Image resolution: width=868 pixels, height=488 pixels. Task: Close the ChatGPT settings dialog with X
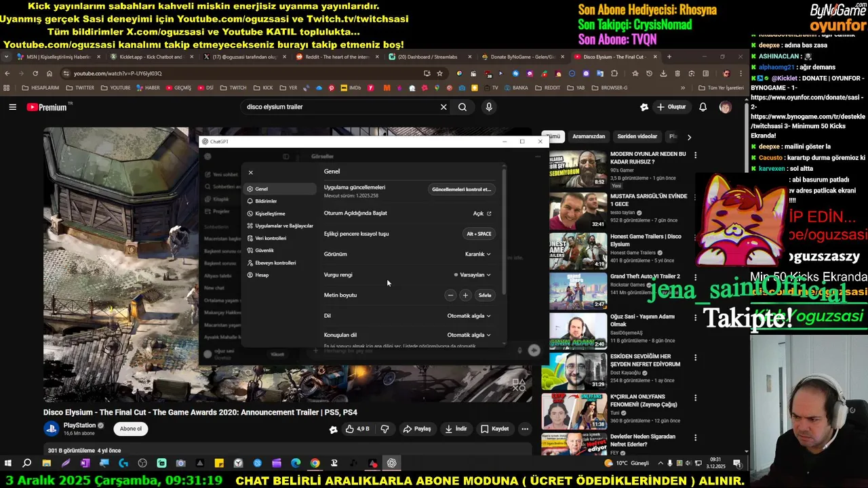[250, 173]
